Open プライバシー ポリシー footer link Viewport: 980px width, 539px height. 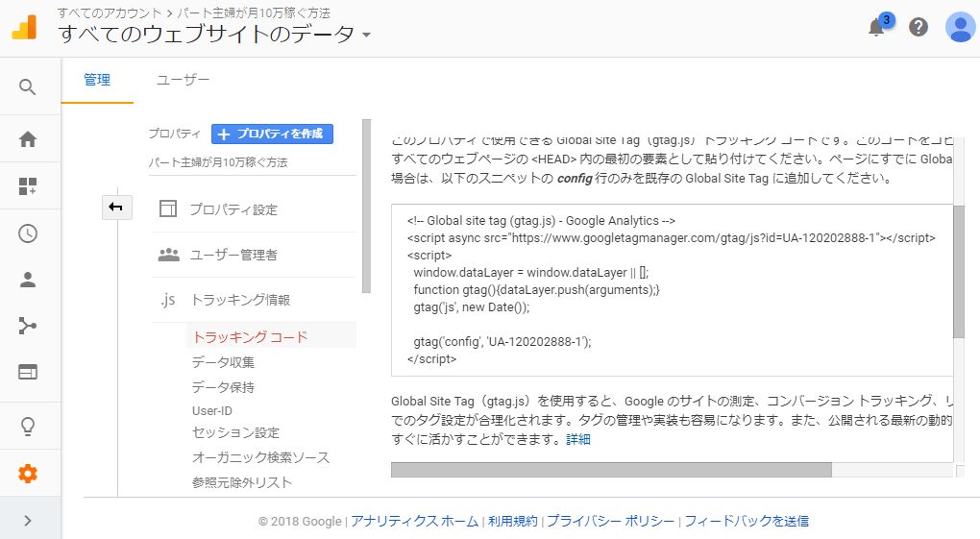point(611,521)
